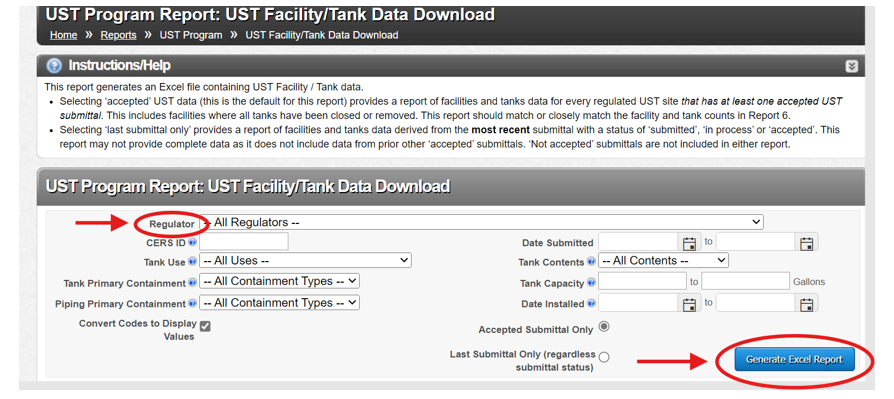894x399 pixels.
Task: Focus the CERS ID input field
Action: [244, 242]
